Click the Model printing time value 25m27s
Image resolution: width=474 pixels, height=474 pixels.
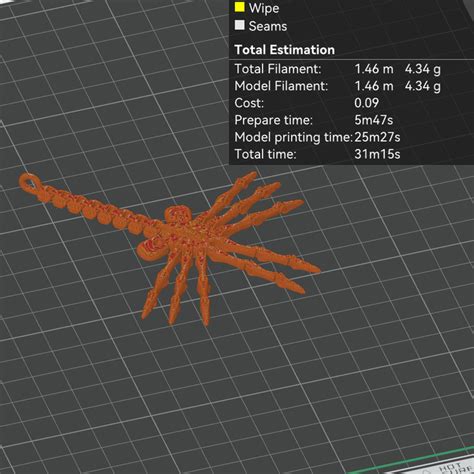point(377,137)
